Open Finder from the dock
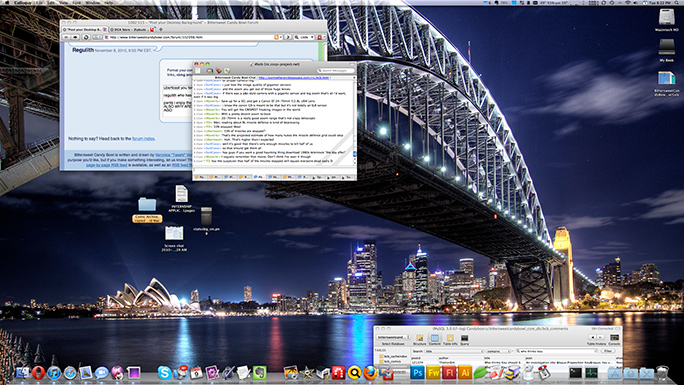The image size is (684, 385). click(x=22, y=373)
